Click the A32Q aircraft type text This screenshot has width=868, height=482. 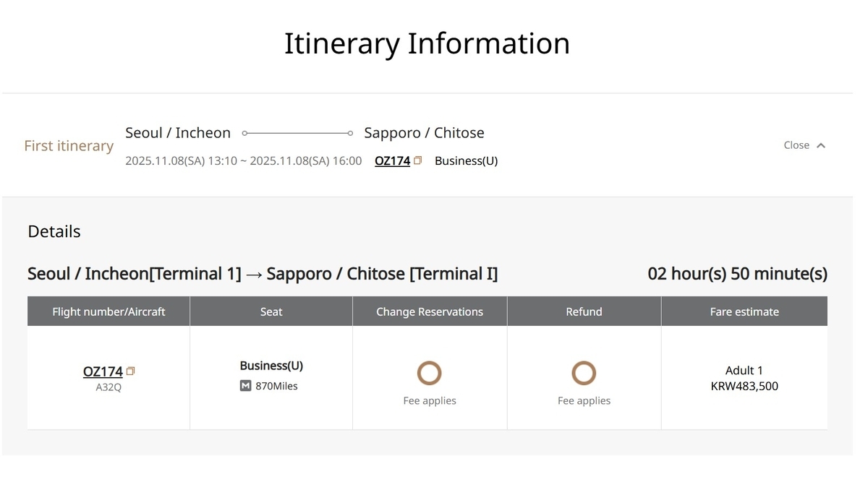coord(109,387)
